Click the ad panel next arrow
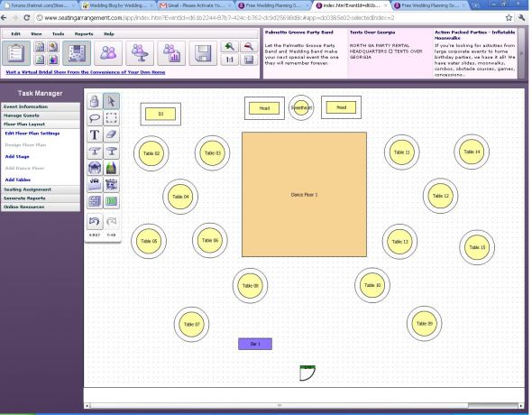Viewport: 532px width, 415px height. 521,53
